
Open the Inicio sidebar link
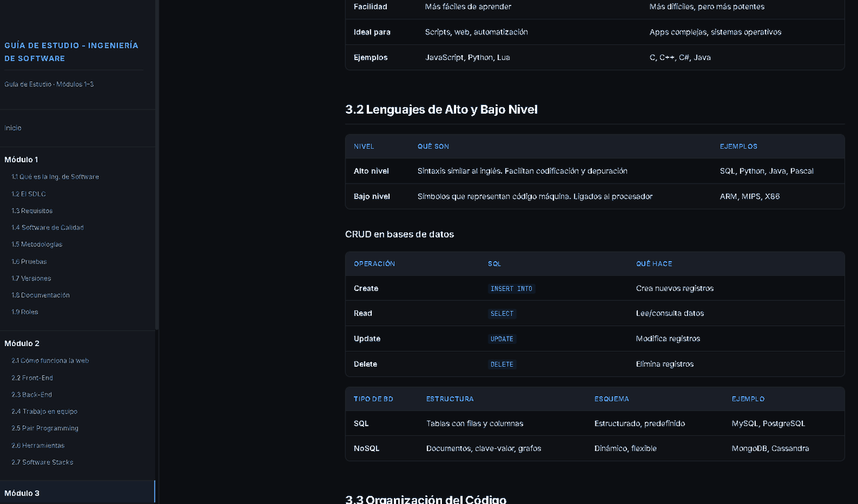(13, 128)
